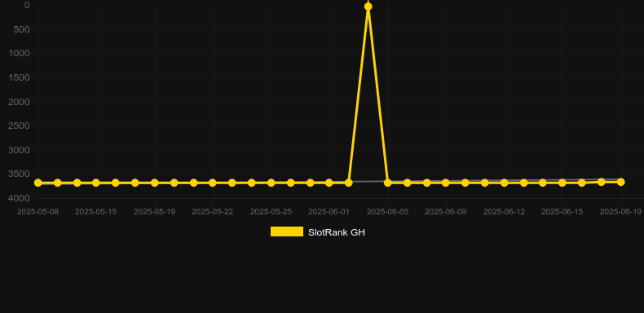
Task: Click the data point above 2025-05-08
Action: [38, 183]
